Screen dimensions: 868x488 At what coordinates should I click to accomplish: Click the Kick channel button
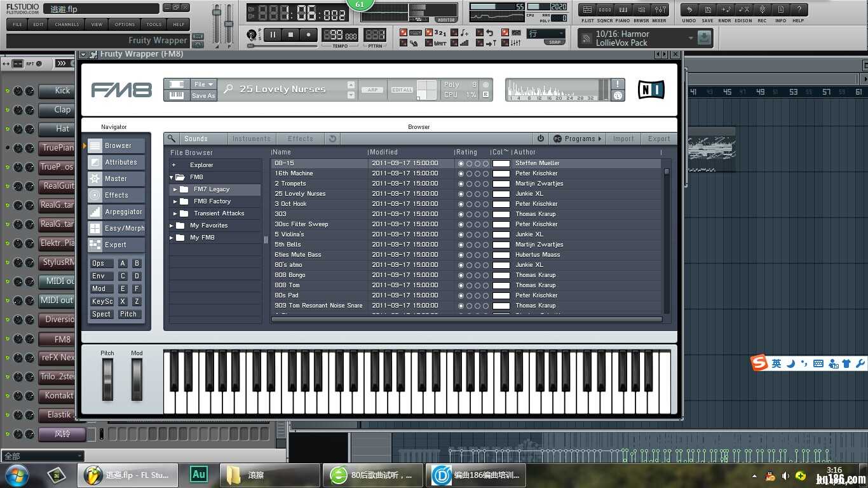pos(57,91)
